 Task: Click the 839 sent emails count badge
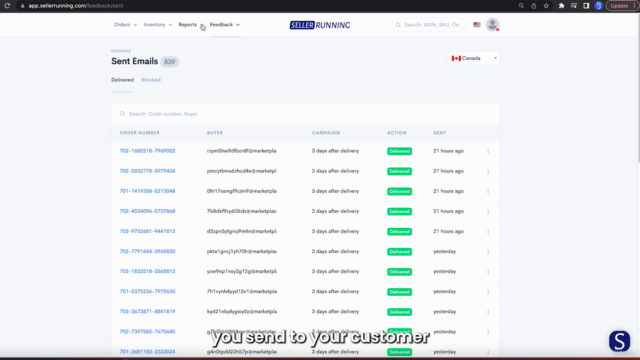click(x=169, y=62)
